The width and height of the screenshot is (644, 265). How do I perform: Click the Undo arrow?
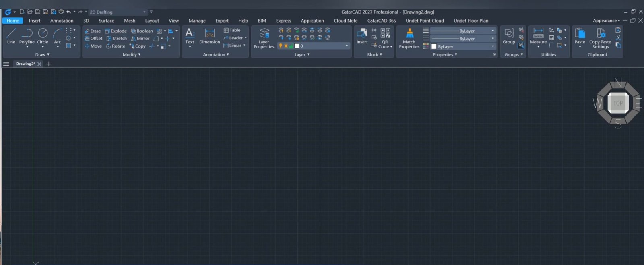69,12
